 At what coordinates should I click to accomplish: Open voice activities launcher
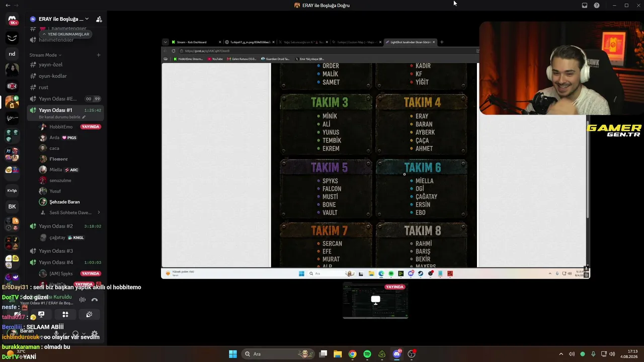[65, 314]
